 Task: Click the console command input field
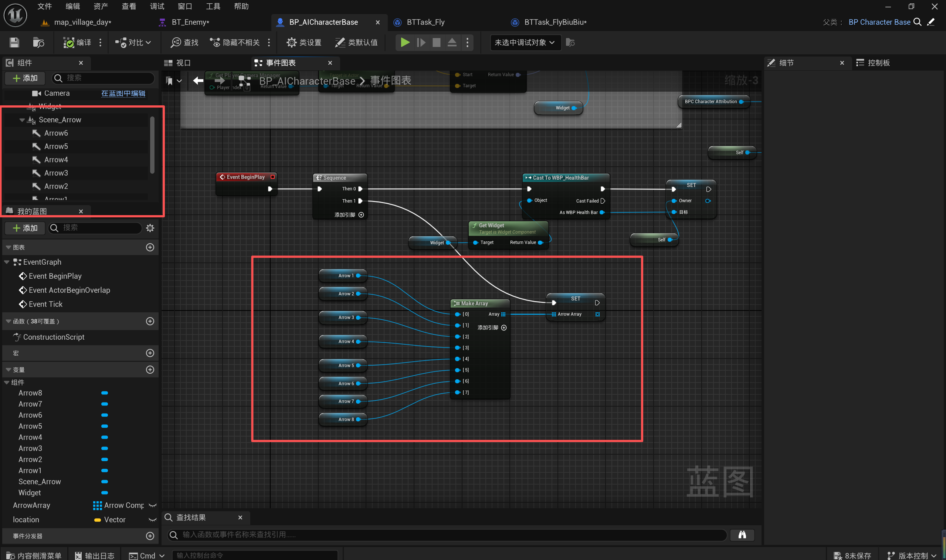coord(255,556)
